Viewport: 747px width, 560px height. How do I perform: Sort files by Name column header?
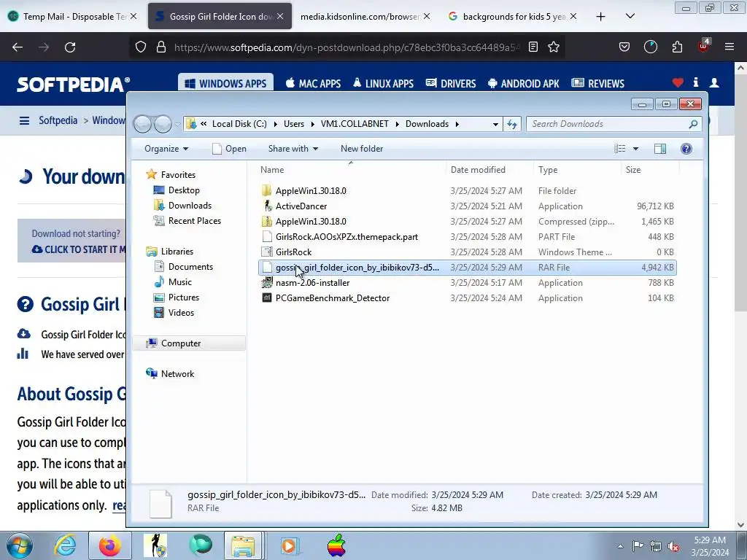(x=272, y=169)
